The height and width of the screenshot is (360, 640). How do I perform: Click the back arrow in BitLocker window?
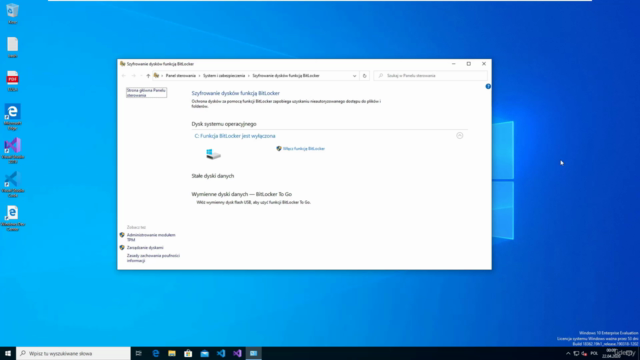[124, 76]
